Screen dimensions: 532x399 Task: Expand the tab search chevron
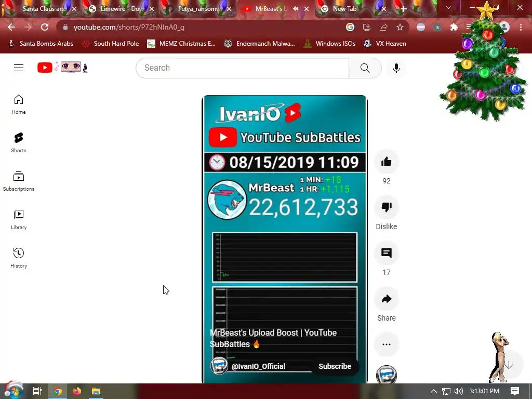pyautogui.click(x=448, y=7)
